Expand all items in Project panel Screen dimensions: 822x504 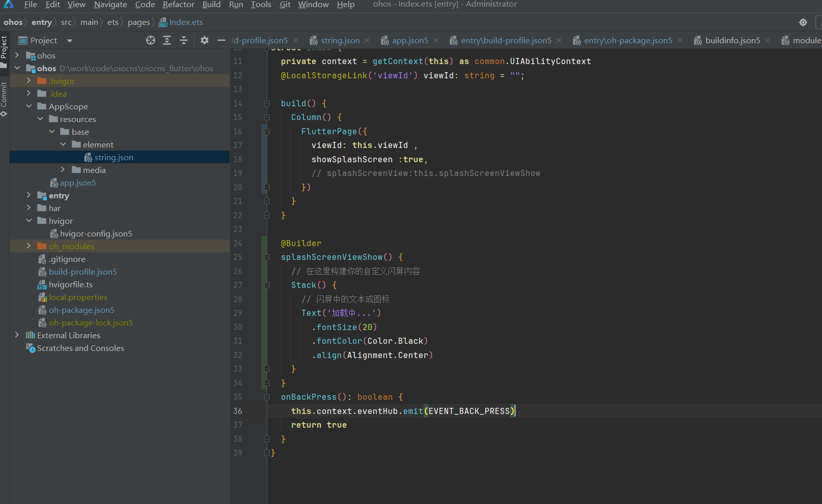tap(167, 40)
